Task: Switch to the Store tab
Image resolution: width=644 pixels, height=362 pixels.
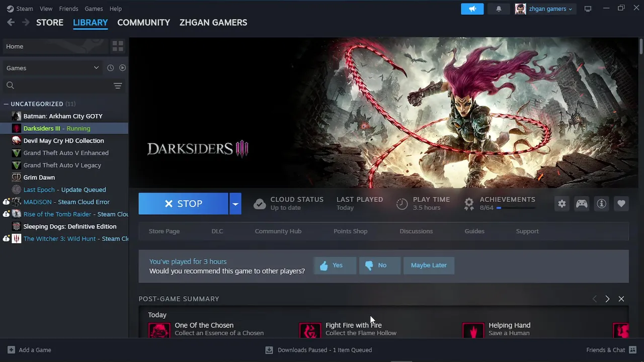Action: point(50,23)
